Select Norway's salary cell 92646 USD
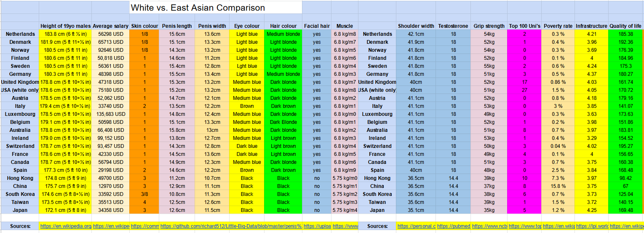Image resolution: width=644 pixels, height=233 pixels. 110,50
